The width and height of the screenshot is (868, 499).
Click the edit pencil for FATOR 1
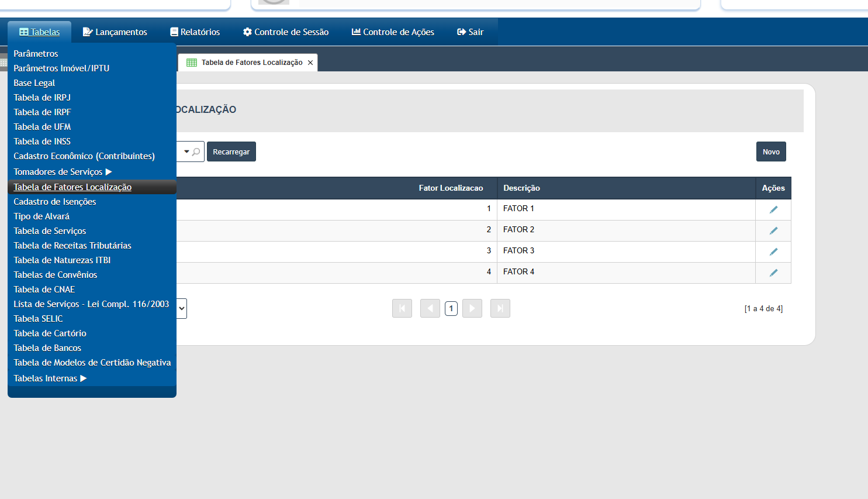point(773,209)
